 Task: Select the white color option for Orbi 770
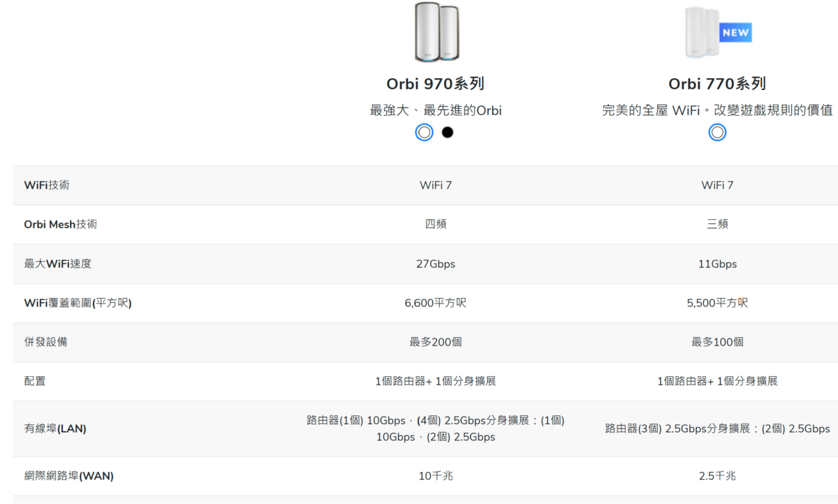[717, 132]
